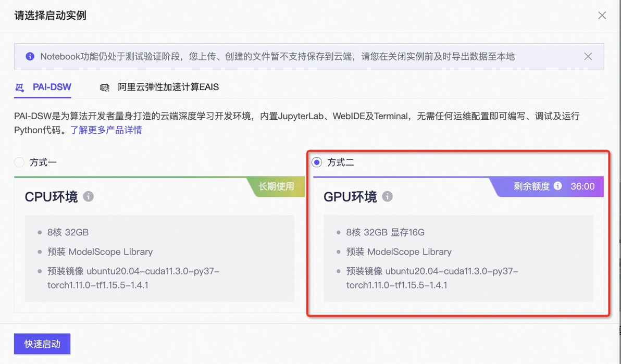This screenshot has height=364, width=621.
Task: Click the PAI-DSW tab icon
Action: point(19,87)
